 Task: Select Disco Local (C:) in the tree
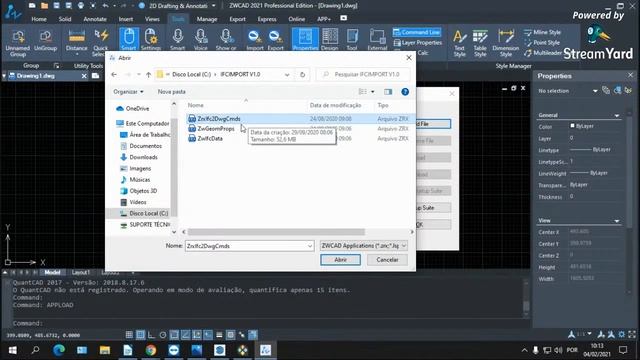pos(149,213)
